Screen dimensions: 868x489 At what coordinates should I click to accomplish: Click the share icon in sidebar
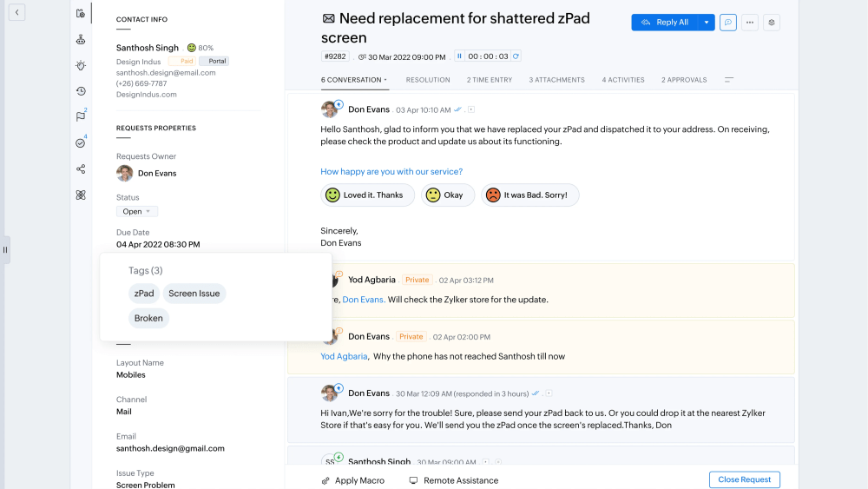81,169
